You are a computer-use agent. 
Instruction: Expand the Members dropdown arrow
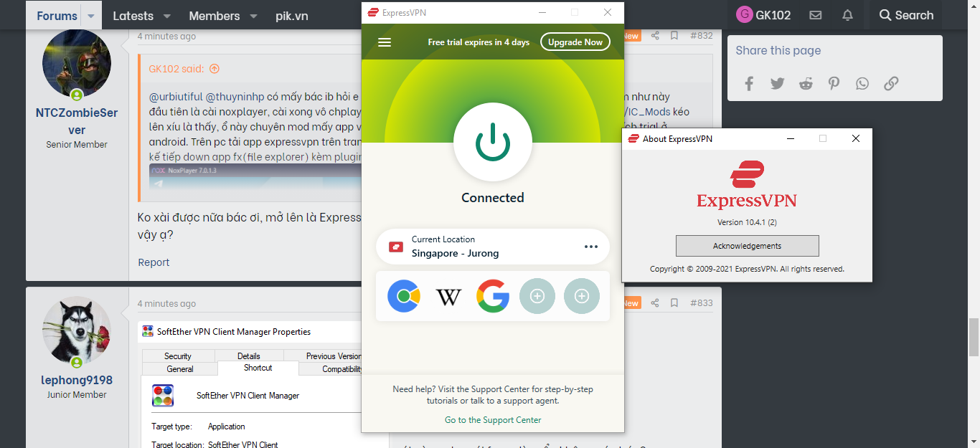(253, 16)
